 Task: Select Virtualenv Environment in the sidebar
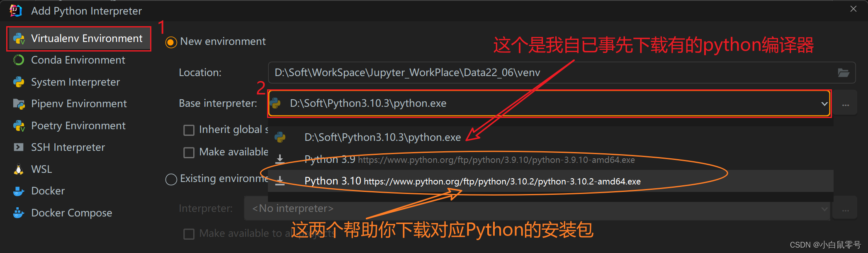click(79, 39)
